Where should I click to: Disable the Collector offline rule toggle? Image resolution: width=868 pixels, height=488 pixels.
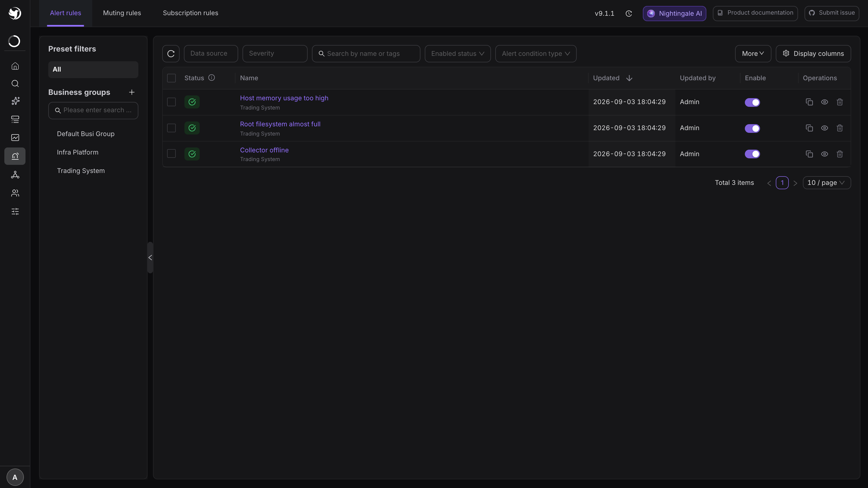[x=752, y=154]
